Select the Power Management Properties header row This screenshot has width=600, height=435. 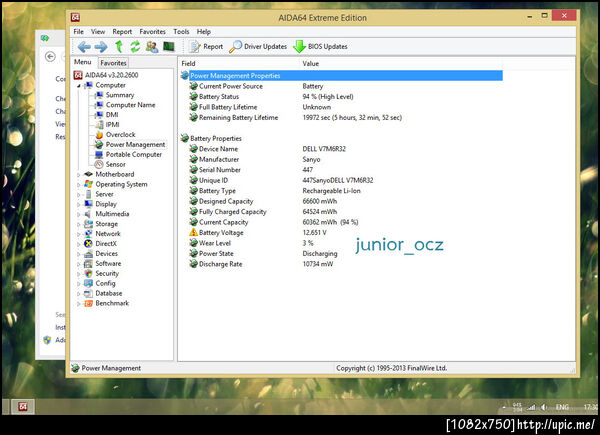[x=341, y=76]
